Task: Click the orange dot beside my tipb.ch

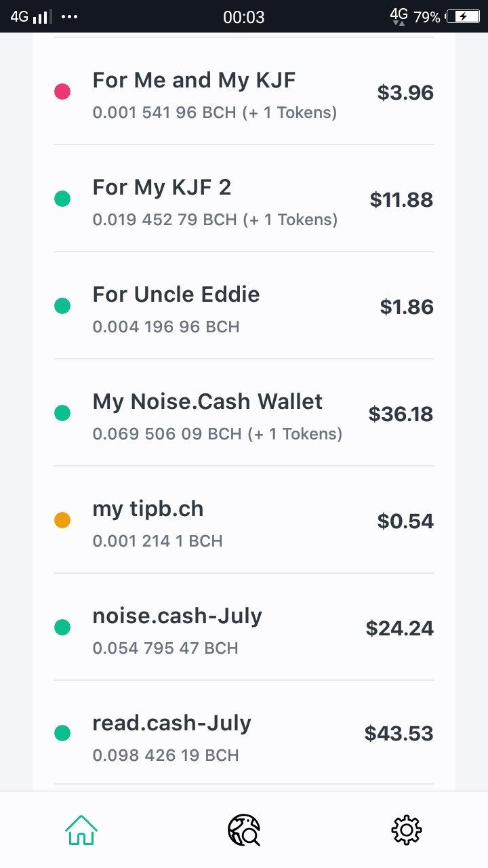Action: click(62, 520)
